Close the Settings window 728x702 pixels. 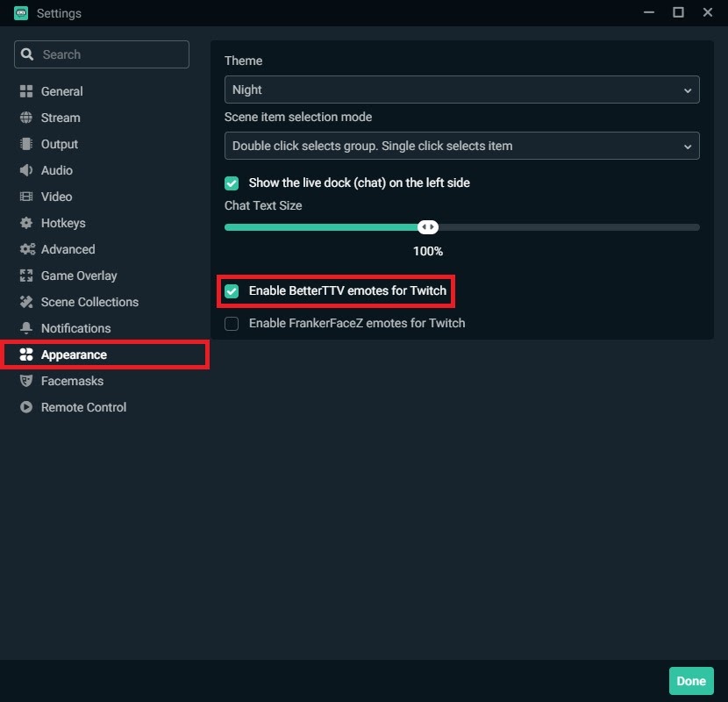[708, 12]
